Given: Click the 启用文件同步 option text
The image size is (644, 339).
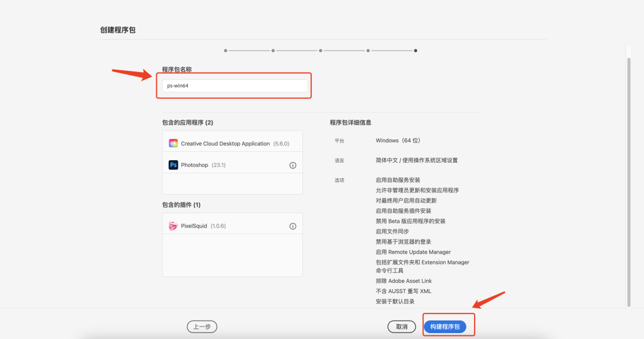Looking at the screenshot, I should click(x=392, y=232).
